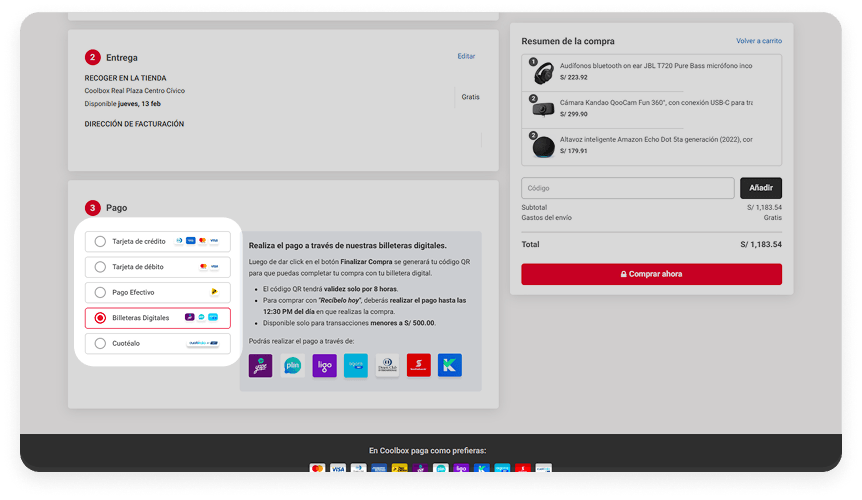Click Coolbox Real Plaza Centro Cívico text
The height and width of the screenshot is (500, 862).
coord(135,91)
